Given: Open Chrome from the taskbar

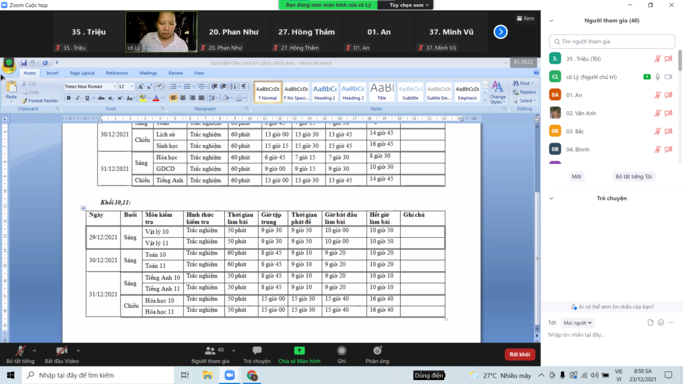Looking at the screenshot, I should pos(252,375).
